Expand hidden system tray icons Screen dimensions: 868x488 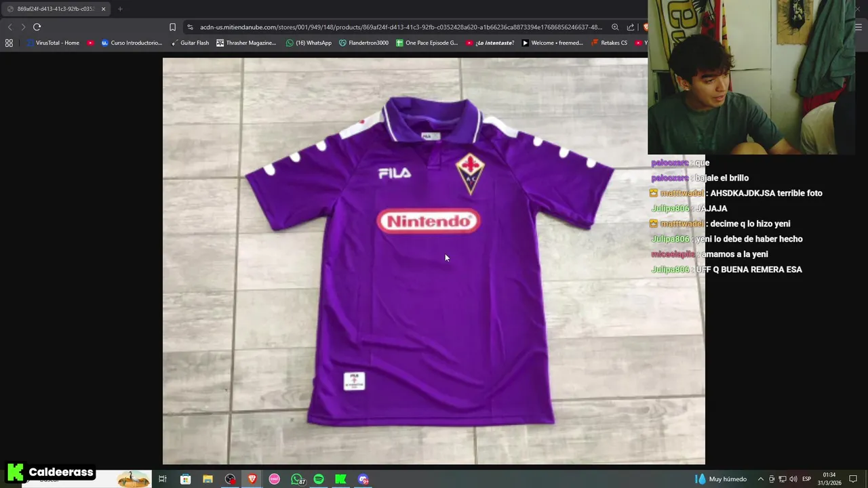click(x=760, y=479)
